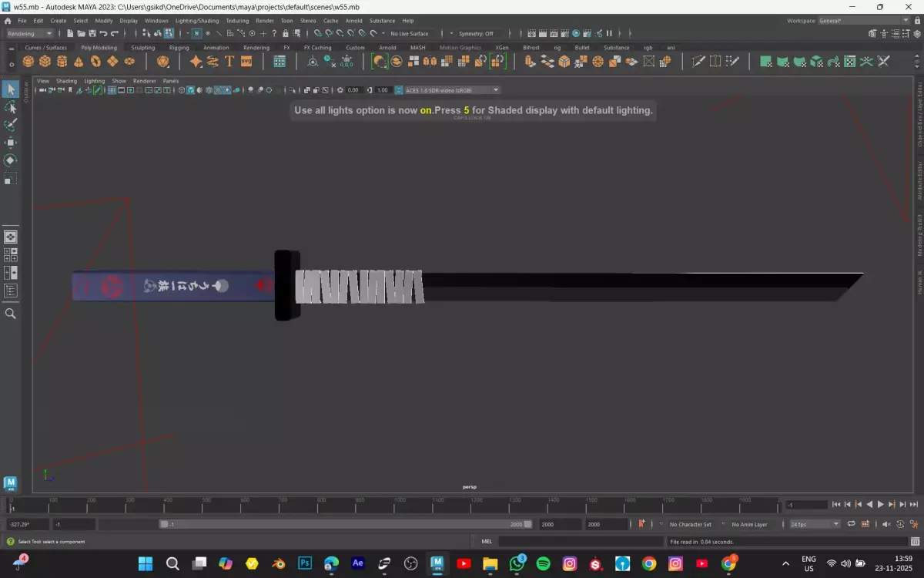
Task: Open the Attribute Editor side tab
Action: (919, 181)
